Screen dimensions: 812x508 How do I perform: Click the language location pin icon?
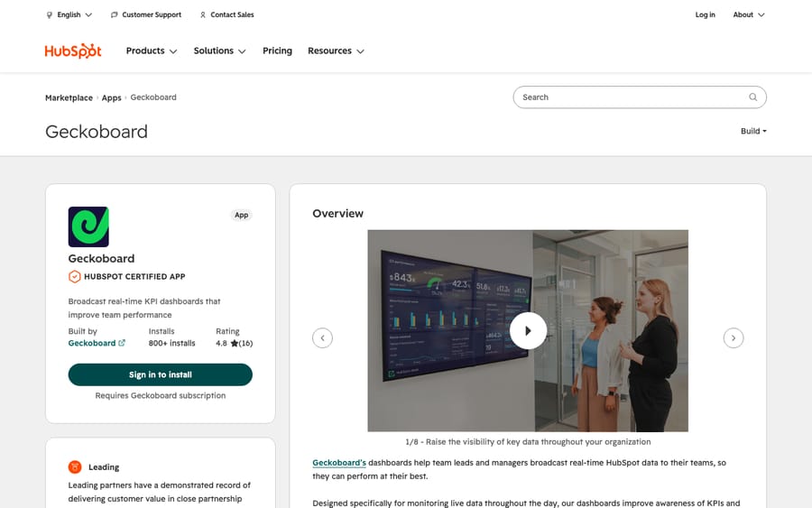[x=50, y=15]
